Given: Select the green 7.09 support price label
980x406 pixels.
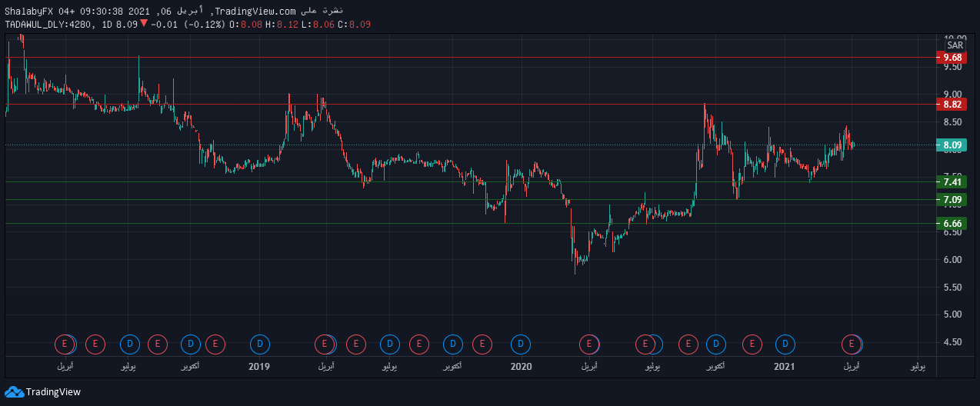Looking at the screenshot, I should click(952, 200).
